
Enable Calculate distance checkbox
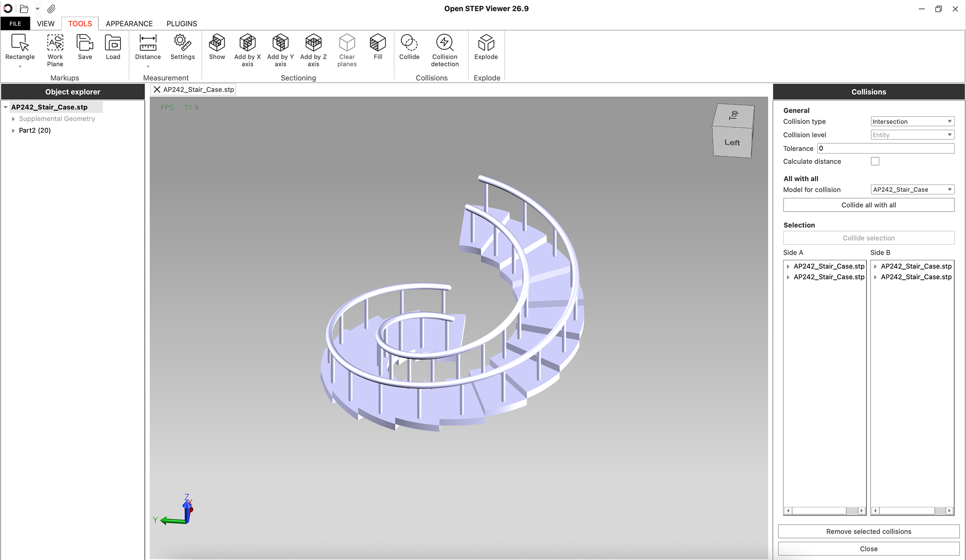[x=875, y=162]
